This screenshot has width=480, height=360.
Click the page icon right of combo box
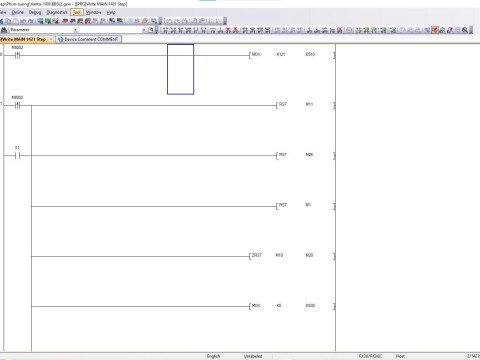pyautogui.click(x=151, y=30)
